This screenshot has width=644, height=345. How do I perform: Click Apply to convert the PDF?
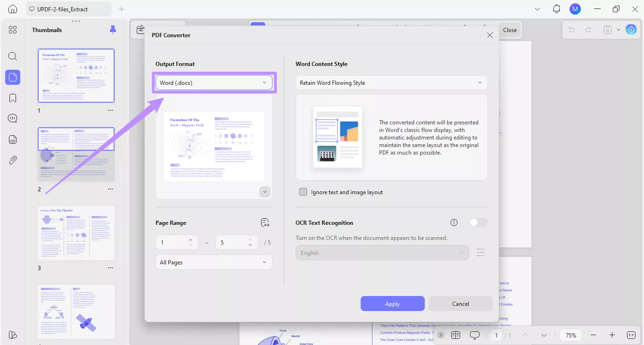(392, 304)
